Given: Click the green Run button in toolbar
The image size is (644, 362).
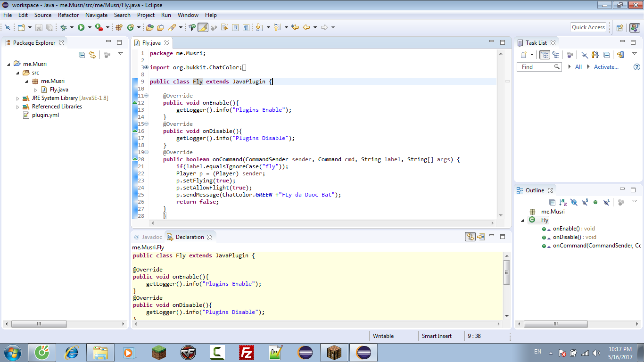Looking at the screenshot, I should (x=81, y=27).
